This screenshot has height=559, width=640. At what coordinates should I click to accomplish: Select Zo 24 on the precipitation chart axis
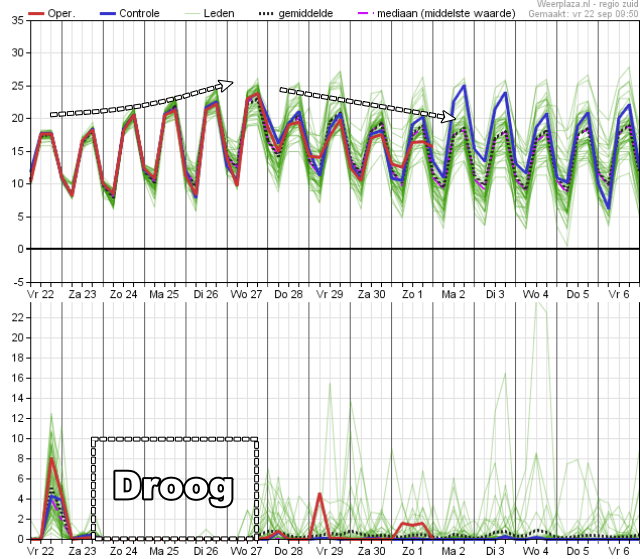(x=123, y=551)
